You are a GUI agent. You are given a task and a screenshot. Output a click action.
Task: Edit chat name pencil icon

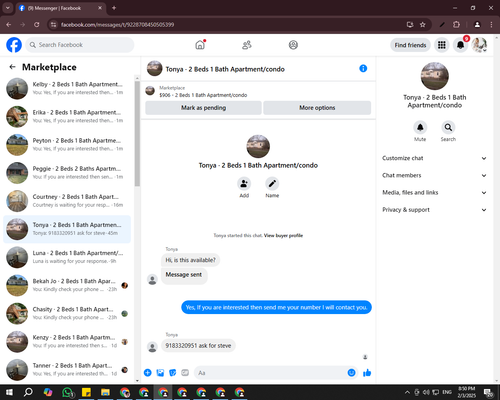tap(272, 183)
